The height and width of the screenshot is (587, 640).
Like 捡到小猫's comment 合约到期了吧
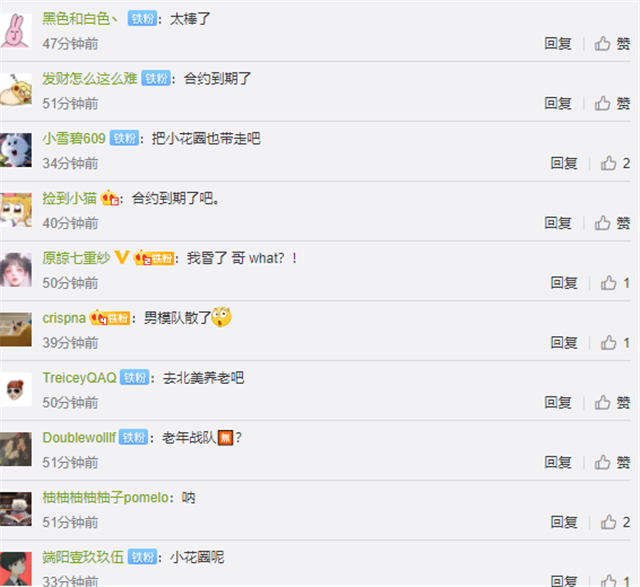[x=611, y=223]
